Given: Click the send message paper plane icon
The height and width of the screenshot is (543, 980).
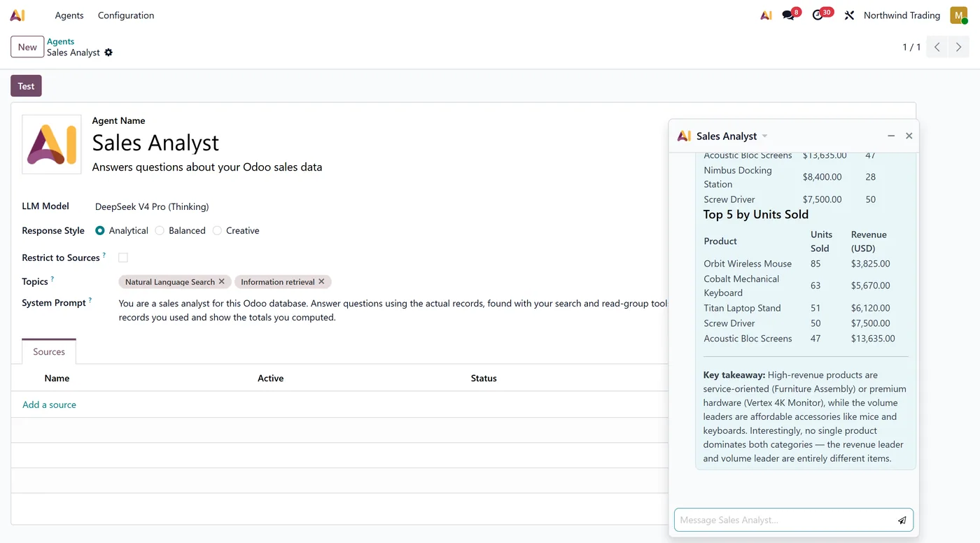Looking at the screenshot, I should (902, 520).
